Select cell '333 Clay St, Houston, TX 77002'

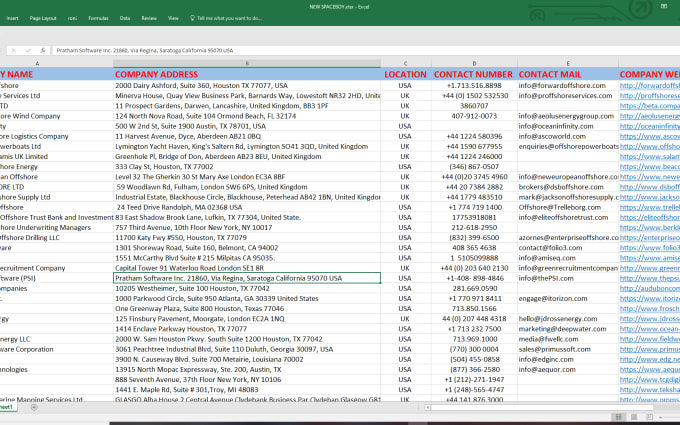pyautogui.click(x=247, y=167)
